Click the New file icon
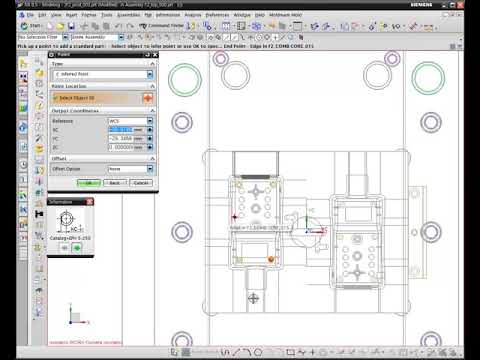Viewport: 480px width, 360px height. 50,26
